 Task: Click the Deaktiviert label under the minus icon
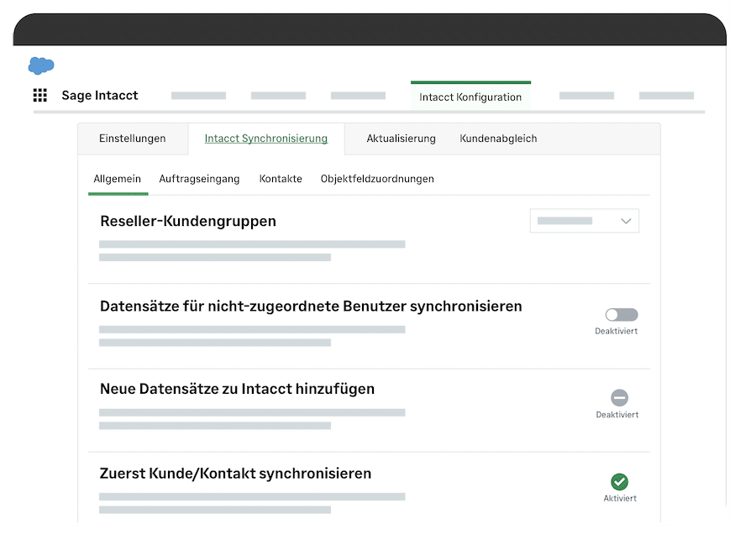pos(617,415)
